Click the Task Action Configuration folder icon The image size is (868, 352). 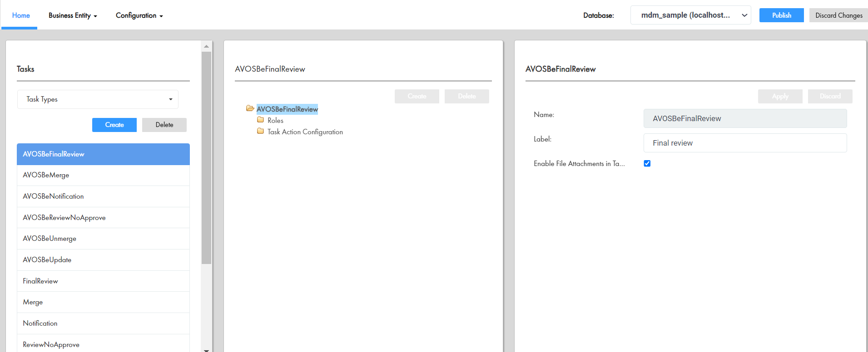coord(260,131)
